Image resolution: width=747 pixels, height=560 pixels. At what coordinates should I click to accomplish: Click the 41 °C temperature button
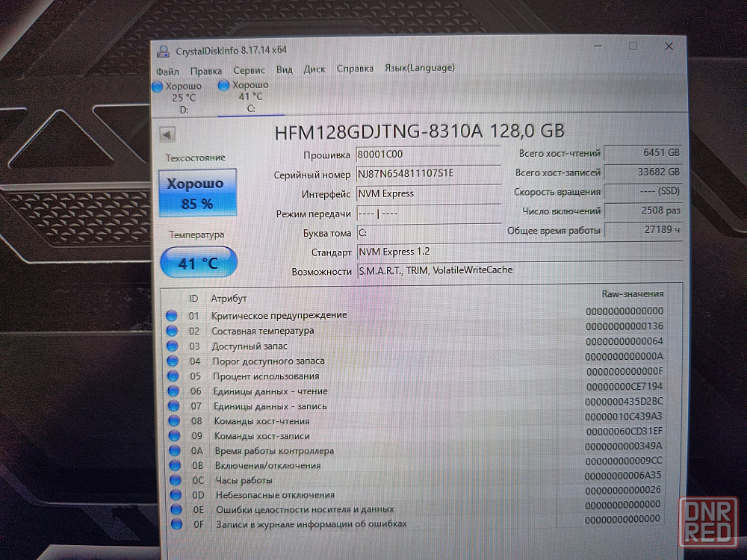pyautogui.click(x=199, y=262)
